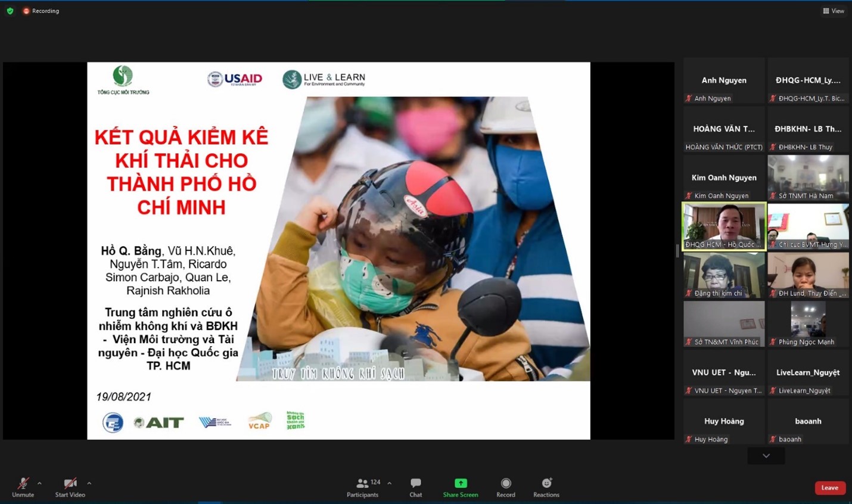Expand audio options arrow beside Unmute

pyautogui.click(x=39, y=483)
